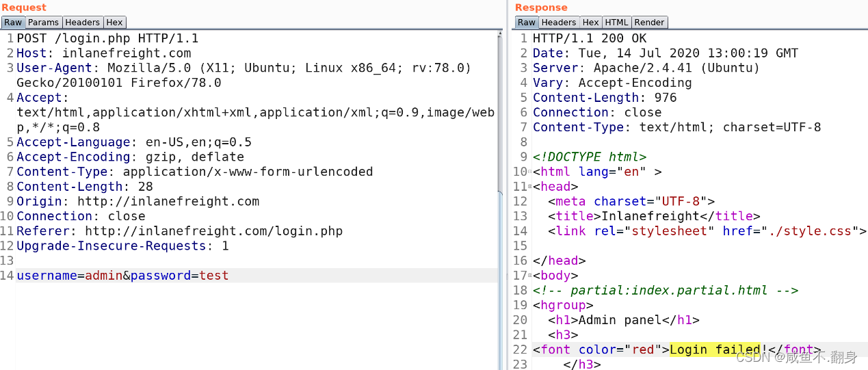The width and height of the screenshot is (868, 370).
Task: Select the response Hex tab
Action: coord(591,23)
